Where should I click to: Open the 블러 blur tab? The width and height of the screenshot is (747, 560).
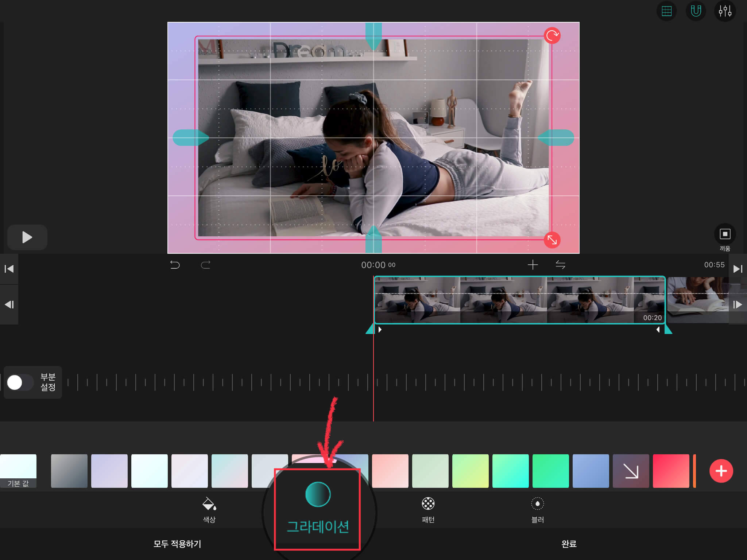(x=537, y=510)
